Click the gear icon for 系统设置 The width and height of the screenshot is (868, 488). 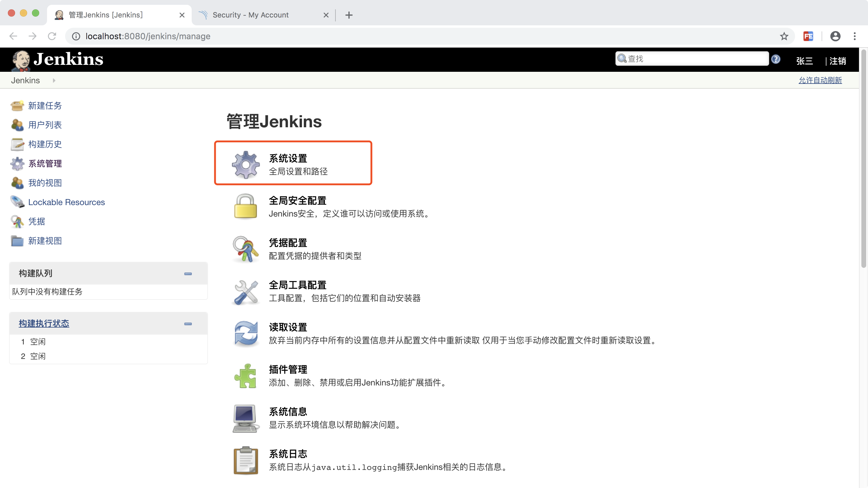click(x=246, y=164)
